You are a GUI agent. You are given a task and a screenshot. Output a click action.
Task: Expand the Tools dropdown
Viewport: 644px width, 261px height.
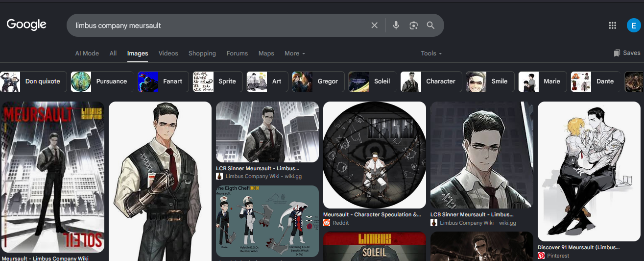(x=431, y=53)
